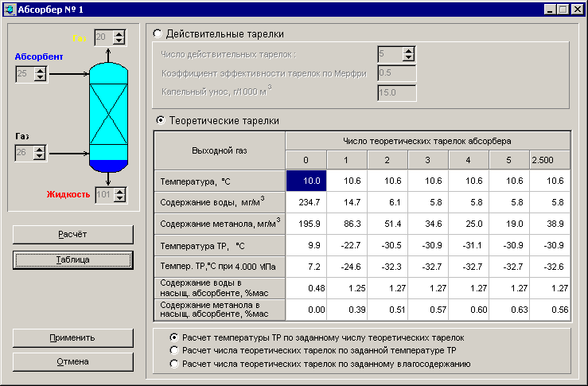Viewport: 588px width, 386px height.
Task: Click 'Применить' to apply settings
Action: 72,337
